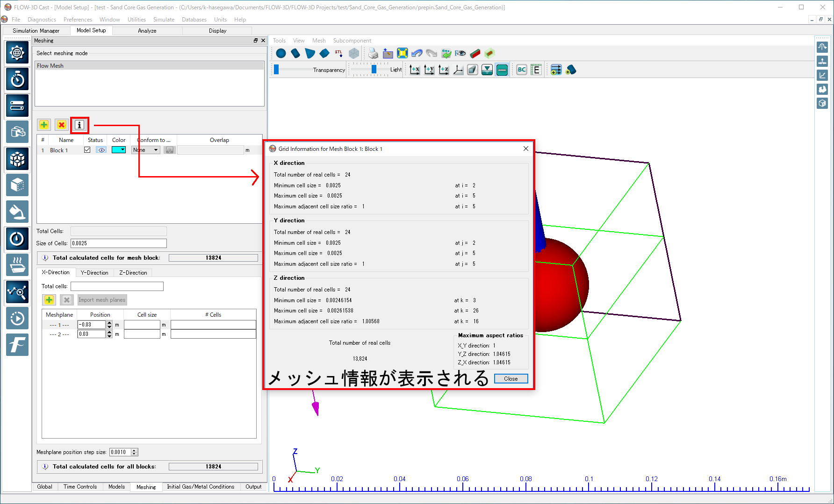The height and width of the screenshot is (504, 834).
Task: Import an STL geometry file
Action: (339, 53)
